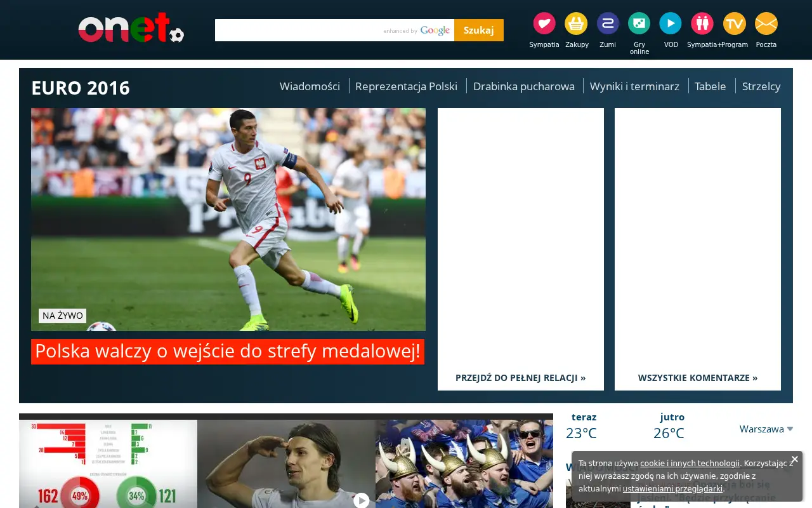Open the ustawieniami przeglądarki link
This screenshot has width=812, height=508.
pos(672,489)
